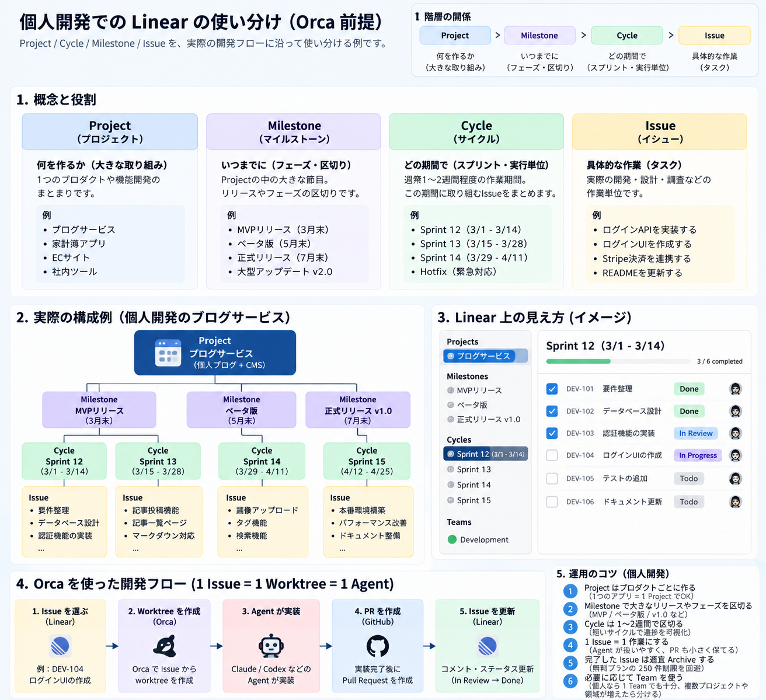Click the Orca whale icon in step 2
This screenshot has height=700, width=766.
pyautogui.click(x=164, y=646)
